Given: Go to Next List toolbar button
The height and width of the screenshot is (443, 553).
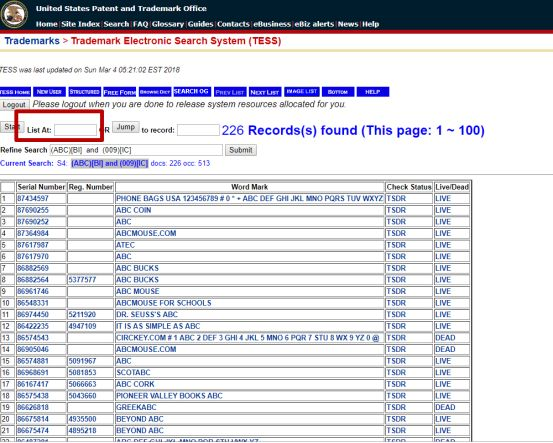Looking at the screenshot, I should click(x=265, y=92).
